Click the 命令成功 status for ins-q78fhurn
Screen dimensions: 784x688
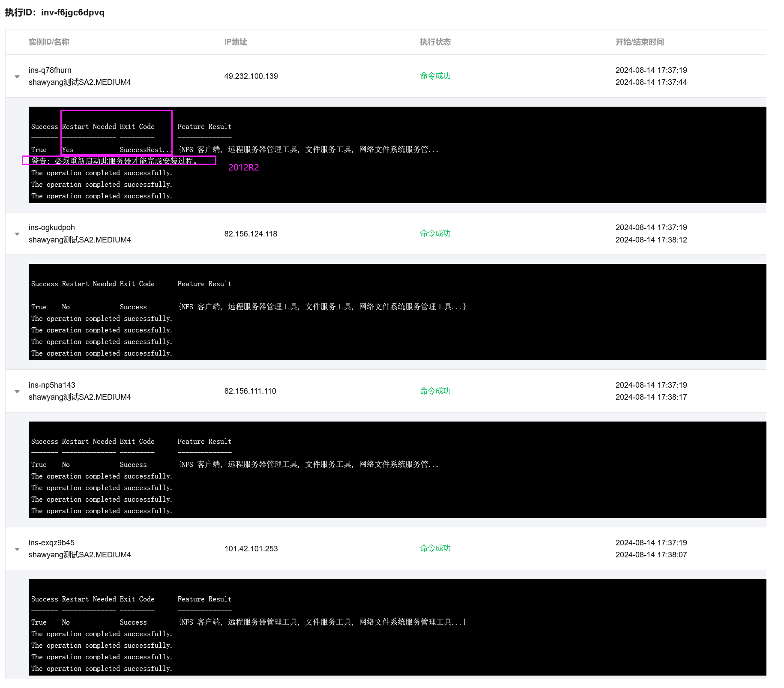click(x=435, y=76)
